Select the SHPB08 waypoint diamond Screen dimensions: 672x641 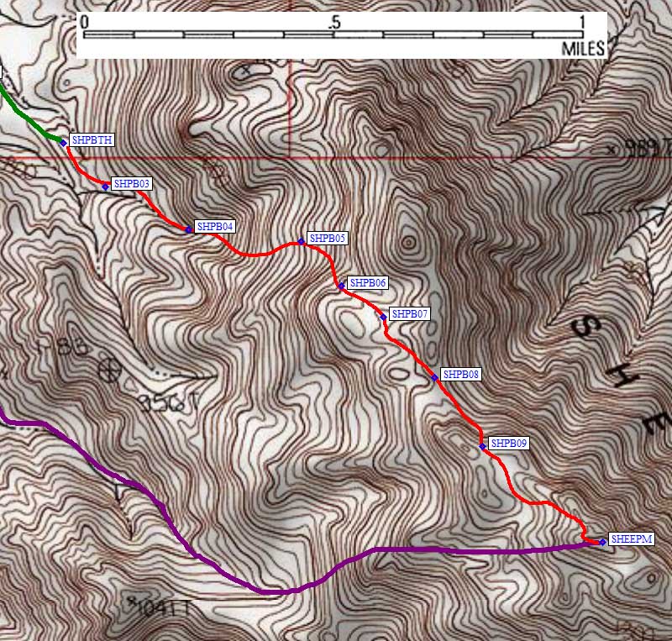(434, 378)
